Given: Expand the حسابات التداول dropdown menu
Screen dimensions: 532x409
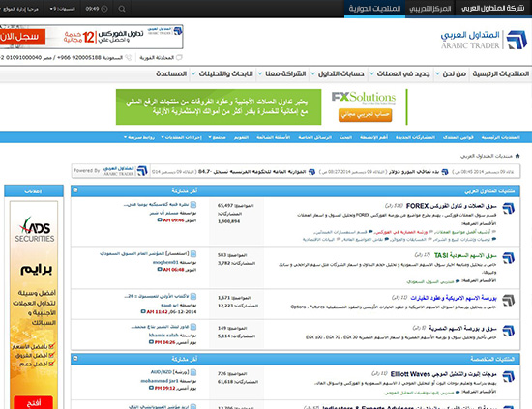Looking at the screenshot, I should pyautogui.click(x=338, y=73).
